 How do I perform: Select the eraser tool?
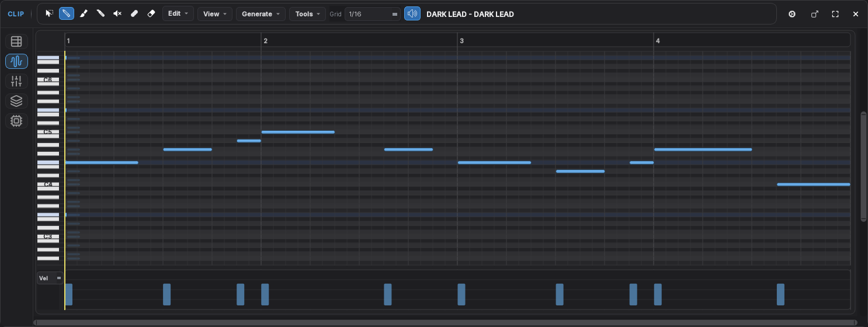(x=151, y=13)
